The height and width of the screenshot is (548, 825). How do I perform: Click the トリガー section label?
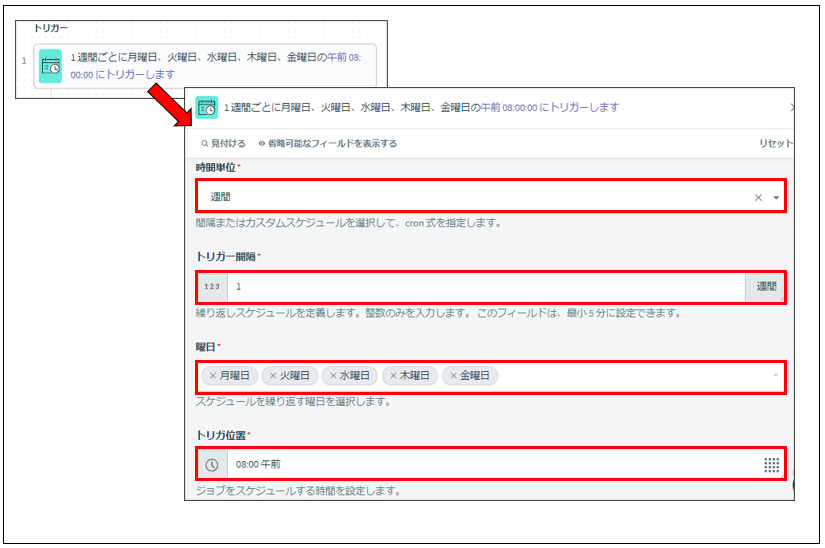coord(51,28)
